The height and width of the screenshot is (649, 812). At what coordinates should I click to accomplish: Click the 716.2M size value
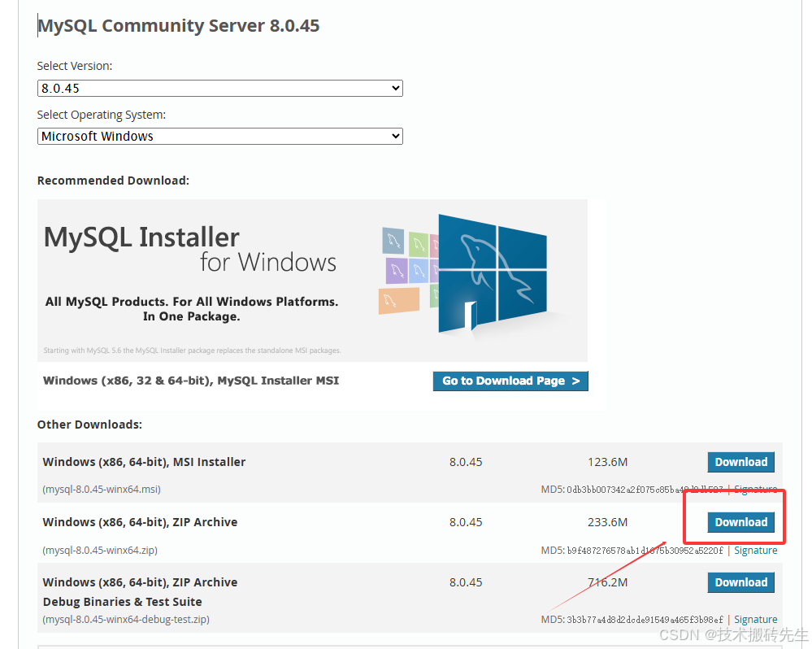(607, 582)
